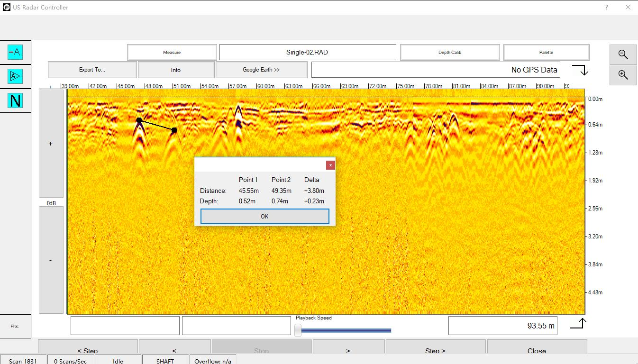Zoom in with the plus magnifier
The height and width of the screenshot is (364, 638).
coord(623,75)
